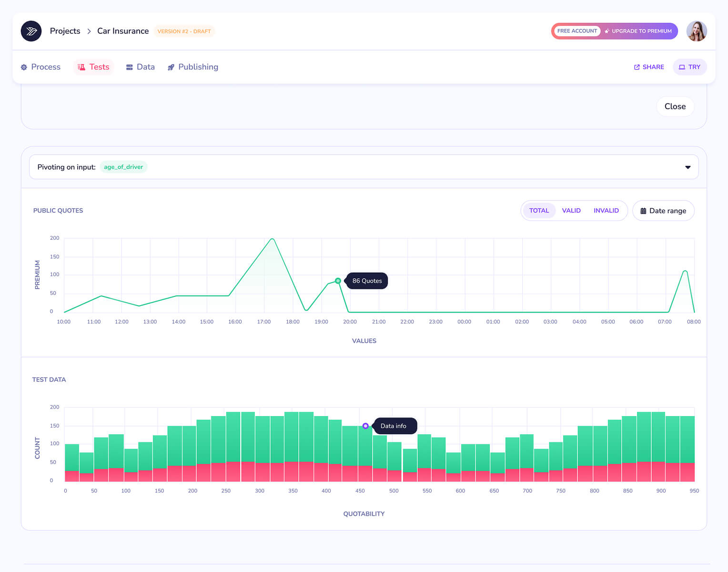Click the breadcrumb chevron after Projects
728x572 pixels.
coord(89,31)
